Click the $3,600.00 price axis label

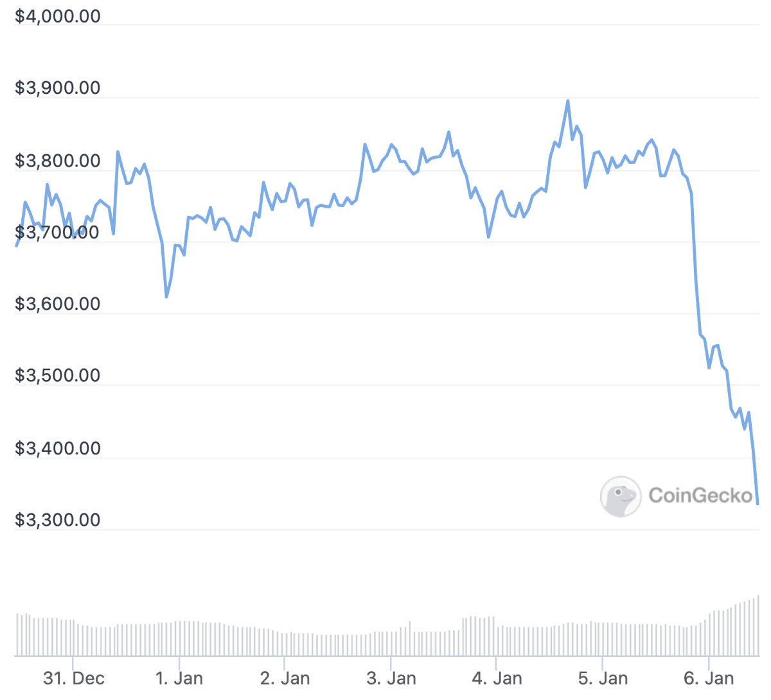[x=58, y=303]
